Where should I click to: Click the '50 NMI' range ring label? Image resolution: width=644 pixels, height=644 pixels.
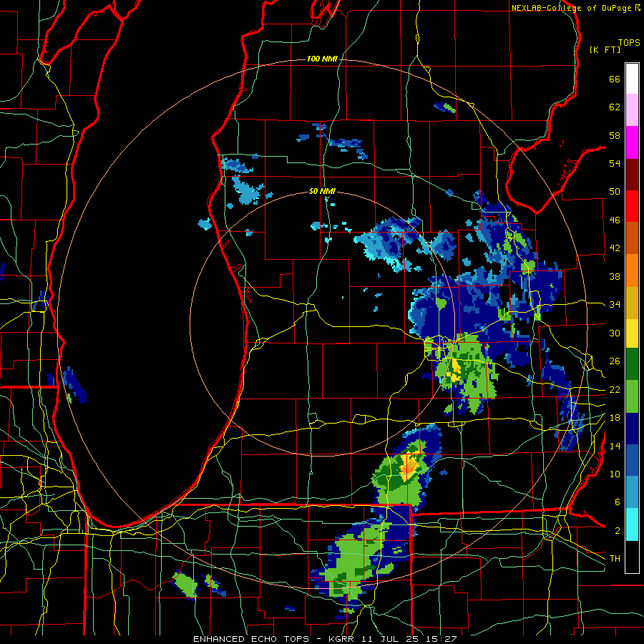322,191
